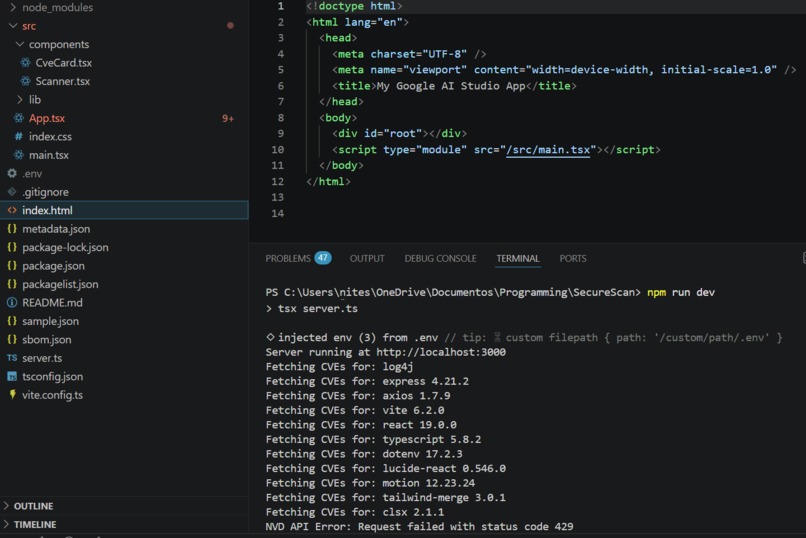806x538 pixels.
Task: Click the 'npm run dev' command in terminal
Action: pos(681,292)
